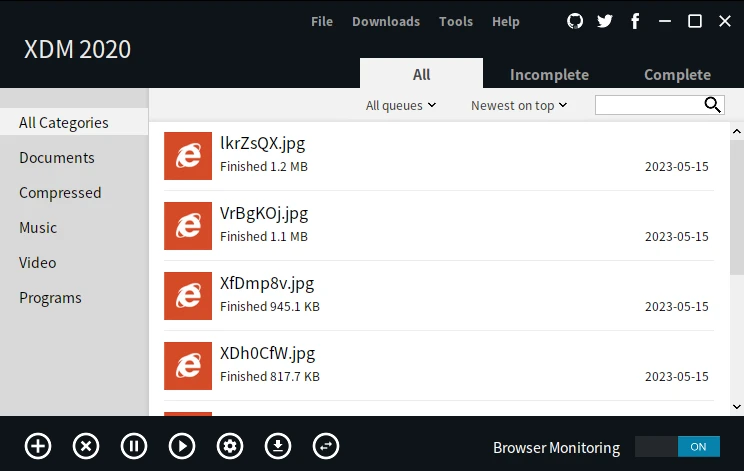Open the Downloads menu

[386, 21]
